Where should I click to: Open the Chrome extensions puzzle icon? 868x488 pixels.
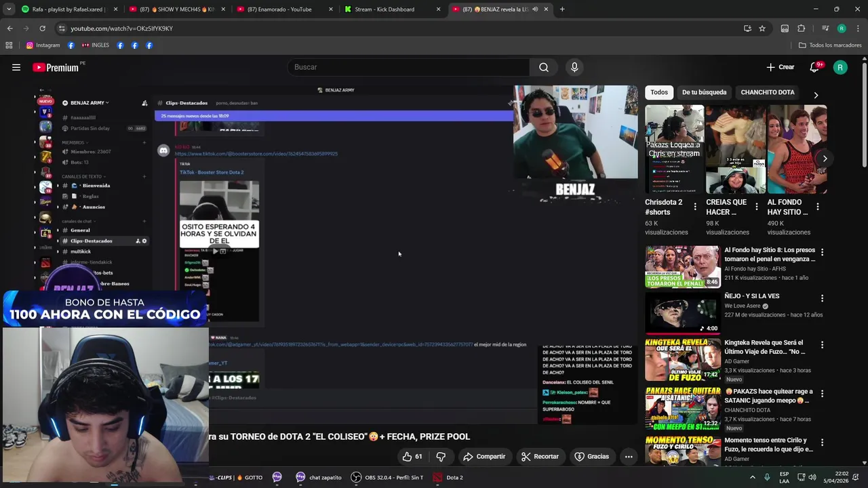pos(801,28)
